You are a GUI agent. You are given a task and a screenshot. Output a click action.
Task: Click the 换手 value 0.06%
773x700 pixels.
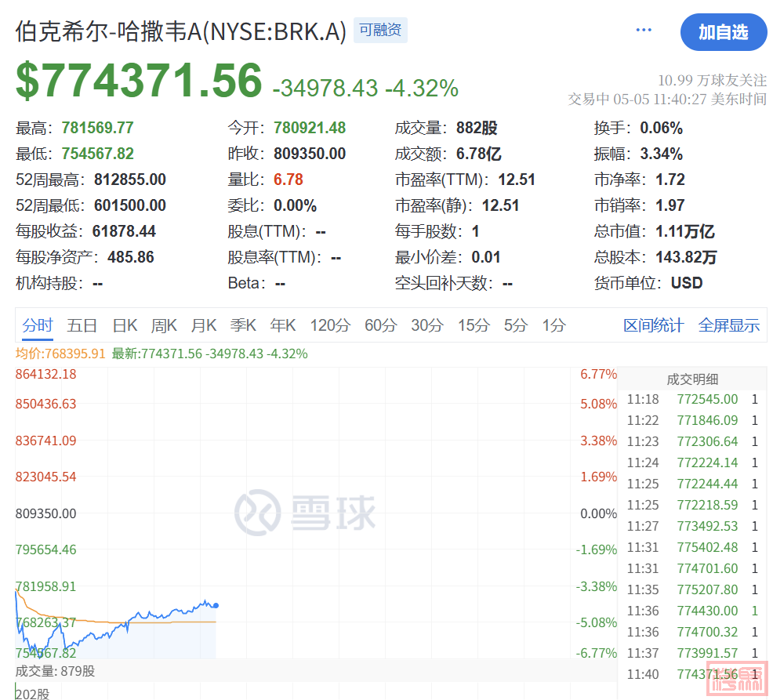point(661,129)
